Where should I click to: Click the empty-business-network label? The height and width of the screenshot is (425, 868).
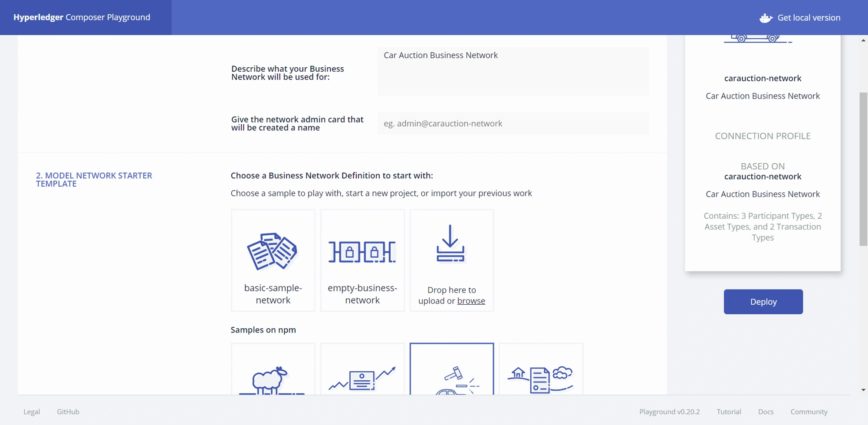[362, 294]
